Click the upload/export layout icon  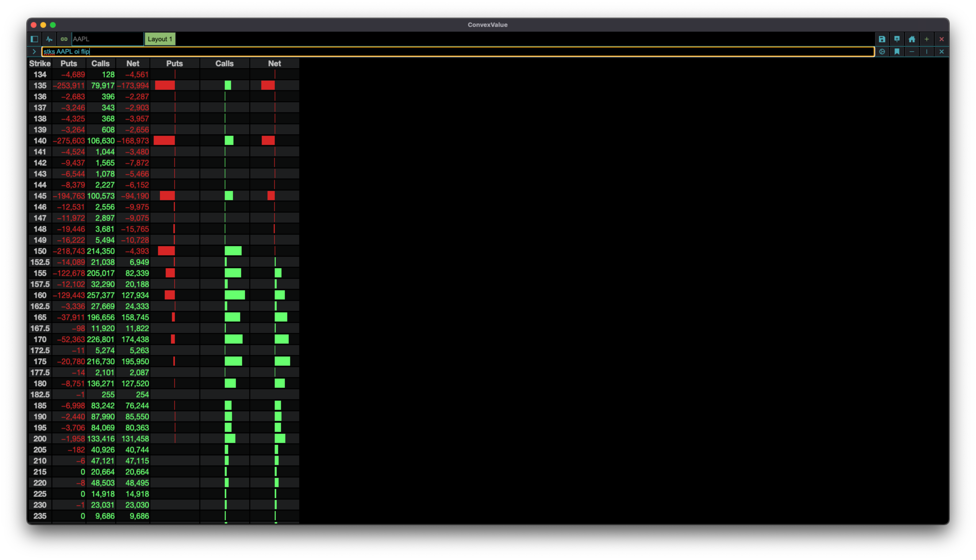coord(897,39)
